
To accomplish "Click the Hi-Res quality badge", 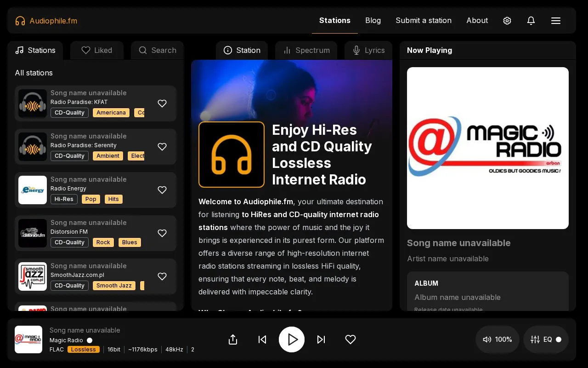I will 64,199.
